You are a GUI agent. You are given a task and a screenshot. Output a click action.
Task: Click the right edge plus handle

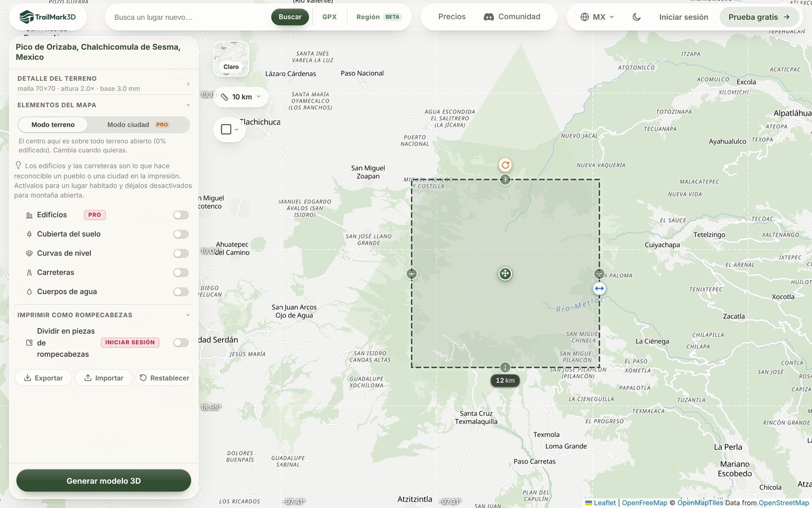coord(599,274)
